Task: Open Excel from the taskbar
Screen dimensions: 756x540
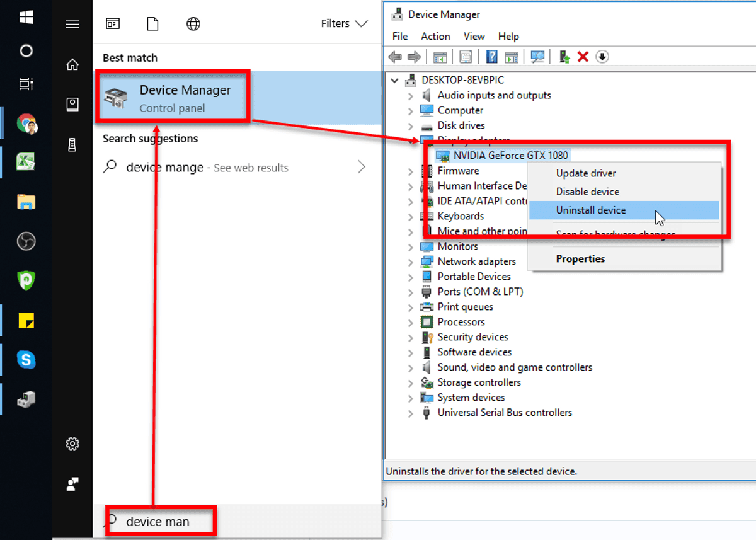Action: pos(26,162)
